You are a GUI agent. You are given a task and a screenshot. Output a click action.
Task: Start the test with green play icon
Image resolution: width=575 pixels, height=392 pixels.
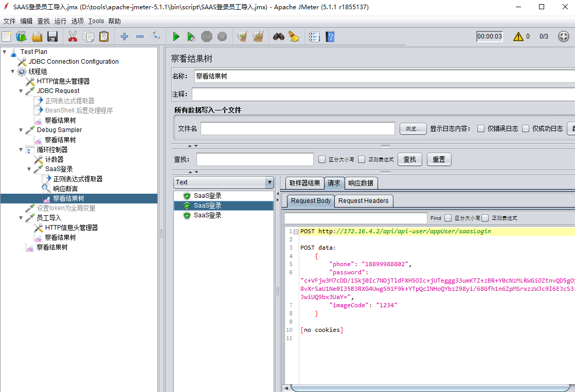[x=176, y=36]
